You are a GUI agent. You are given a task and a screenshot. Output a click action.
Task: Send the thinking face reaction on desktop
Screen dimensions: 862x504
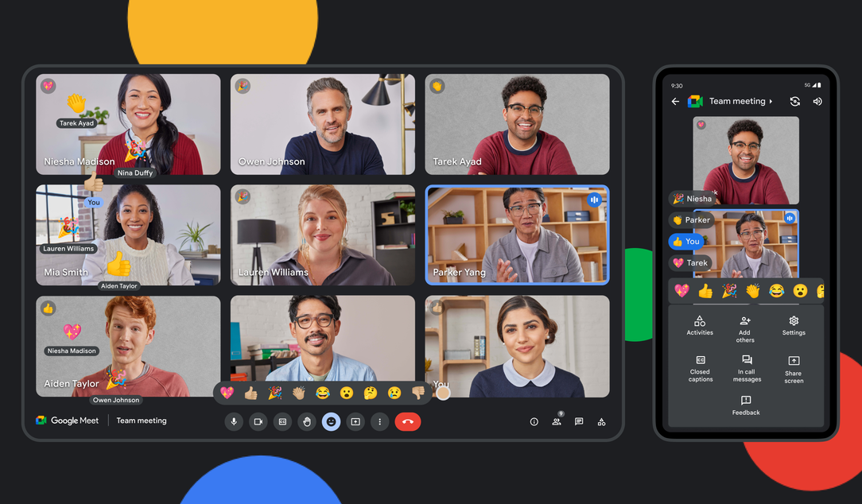coord(370,393)
